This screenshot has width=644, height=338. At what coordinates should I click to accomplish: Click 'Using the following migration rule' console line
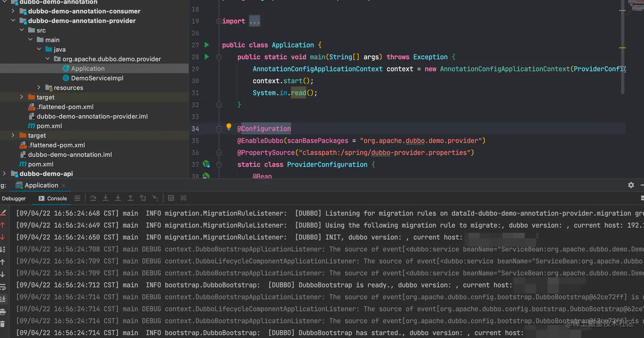[x=330, y=225]
